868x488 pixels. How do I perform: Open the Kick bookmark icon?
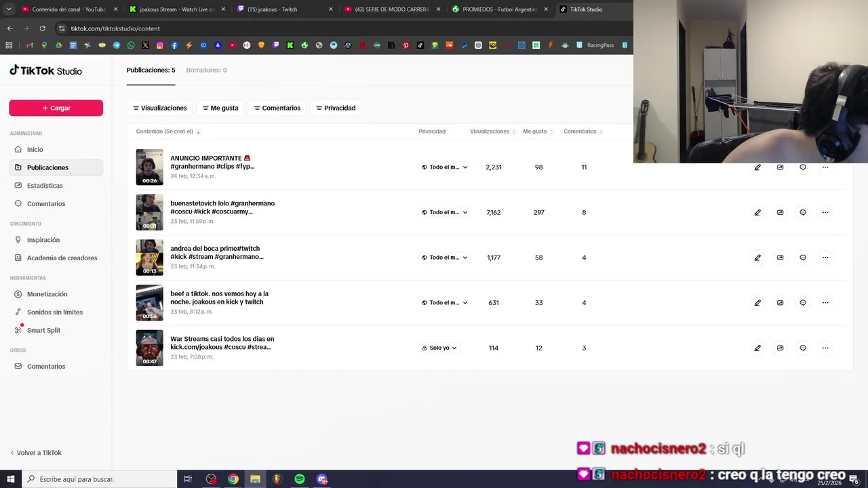coord(290,45)
